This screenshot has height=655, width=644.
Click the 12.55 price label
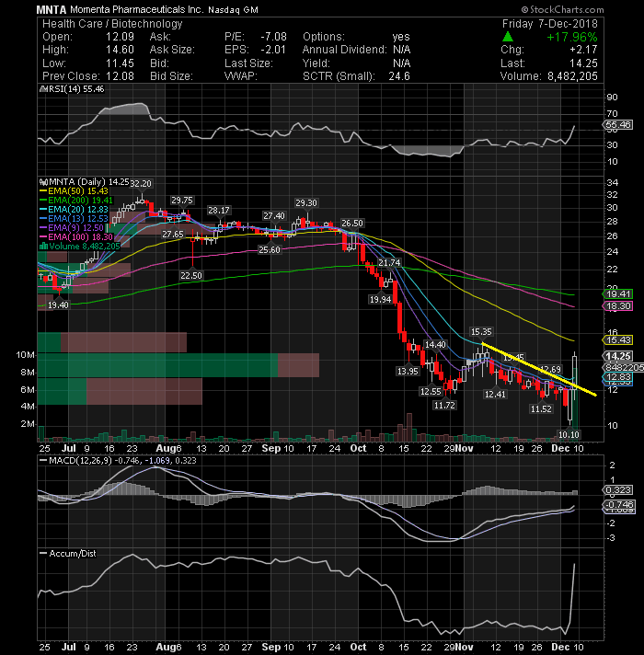tap(431, 391)
